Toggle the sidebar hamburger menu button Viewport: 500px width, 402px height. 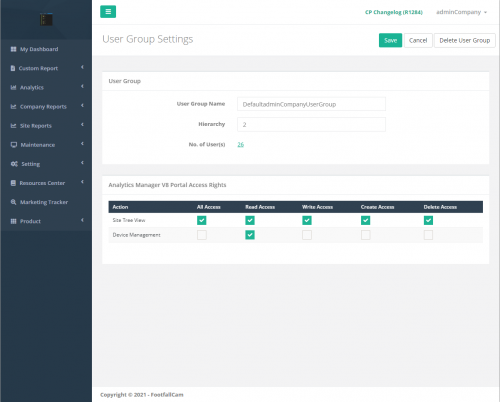point(108,12)
